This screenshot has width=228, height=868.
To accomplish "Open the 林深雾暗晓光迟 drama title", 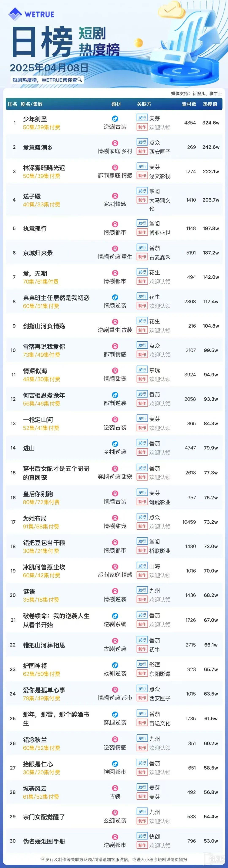I will click(44, 168).
